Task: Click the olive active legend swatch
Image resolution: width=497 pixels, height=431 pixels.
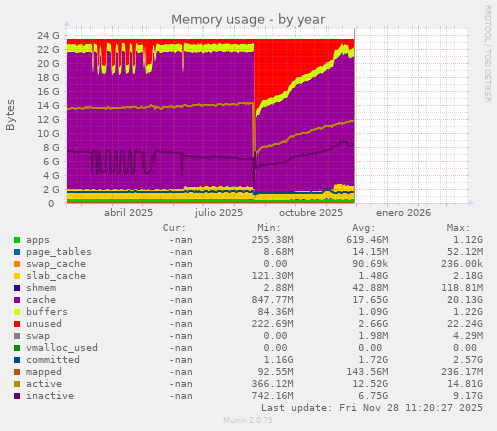Action: pos(17,384)
